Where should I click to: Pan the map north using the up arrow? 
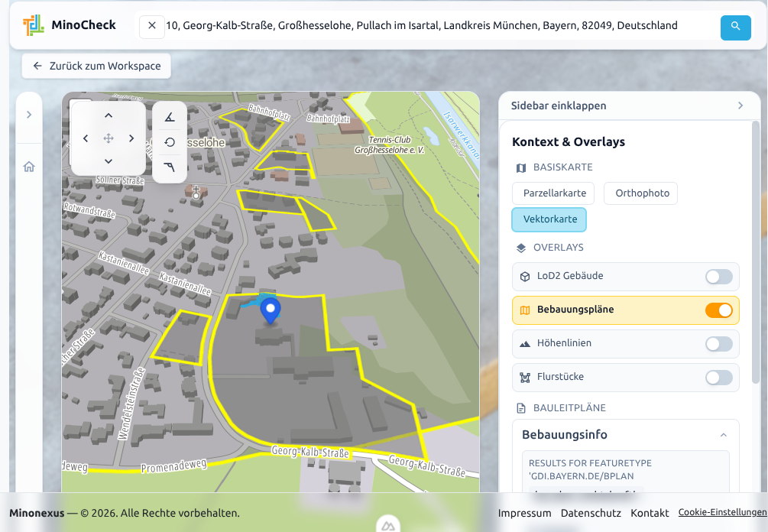coord(109,115)
